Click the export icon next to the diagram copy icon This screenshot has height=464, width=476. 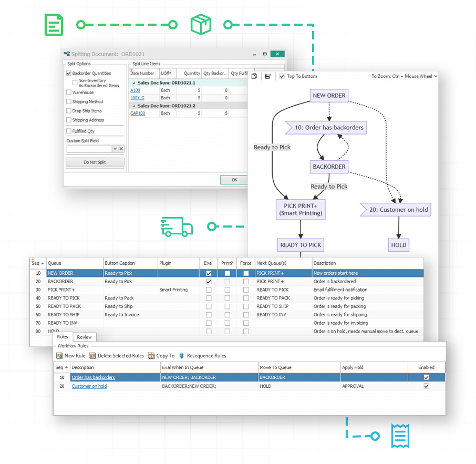[x=267, y=76]
